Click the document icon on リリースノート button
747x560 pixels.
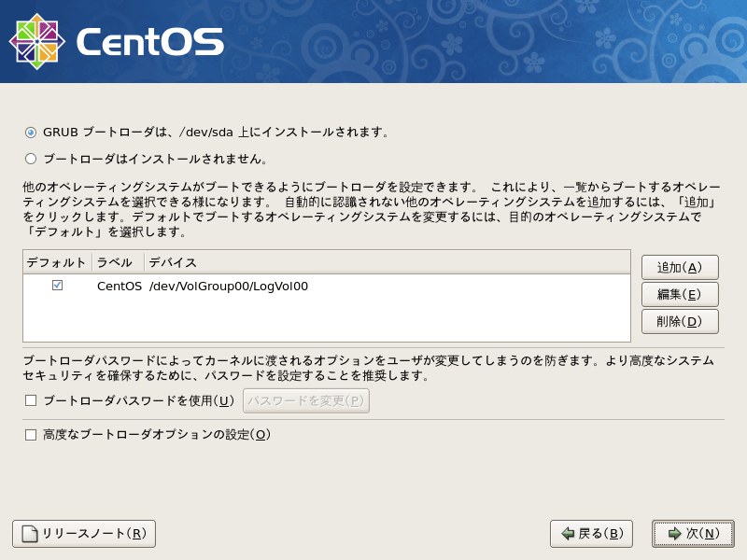tap(28, 534)
